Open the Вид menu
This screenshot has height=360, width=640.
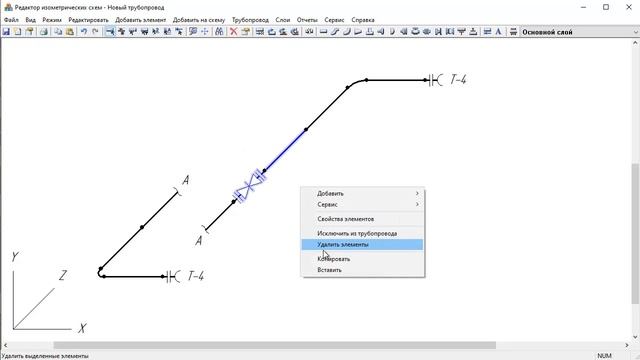tap(31, 20)
